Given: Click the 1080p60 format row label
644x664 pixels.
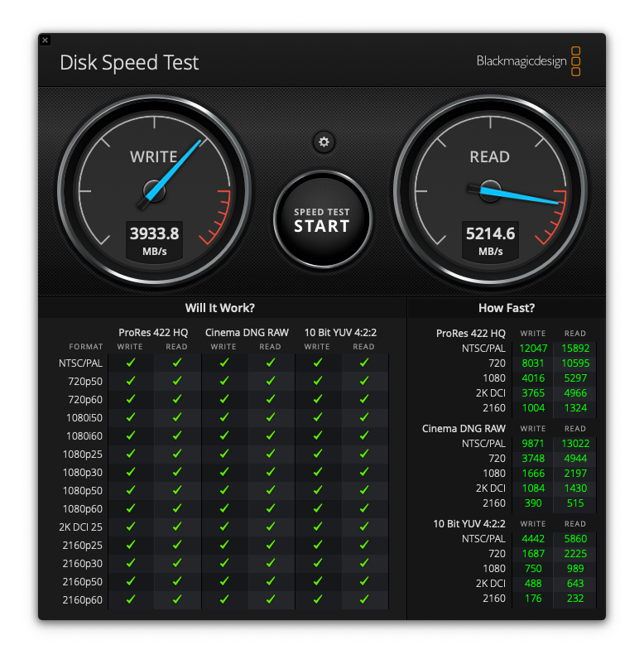Looking at the screenshot, I should (83, 509).
